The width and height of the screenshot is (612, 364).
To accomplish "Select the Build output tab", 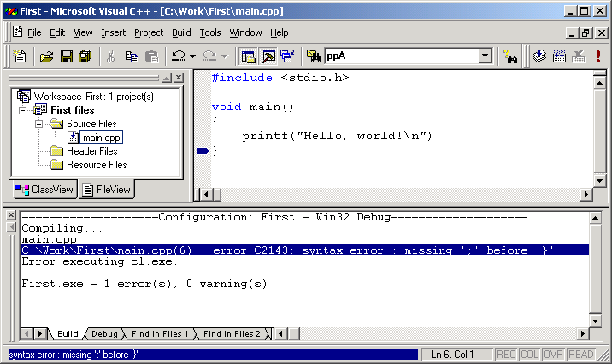I will (68, 334).
